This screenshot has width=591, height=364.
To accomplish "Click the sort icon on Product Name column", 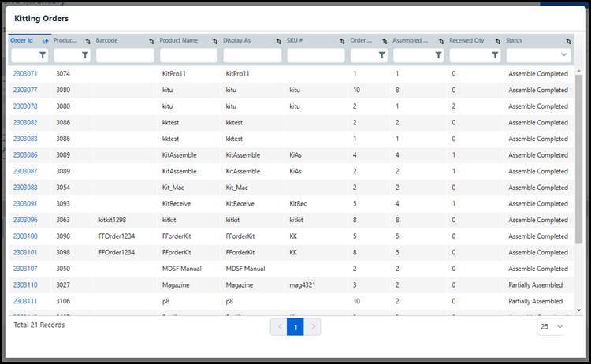I will click(x=214, y=41).
